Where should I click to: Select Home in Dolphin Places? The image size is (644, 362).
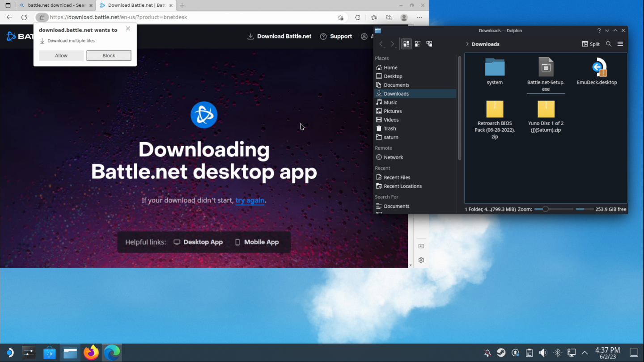click(x=415, y=67)
